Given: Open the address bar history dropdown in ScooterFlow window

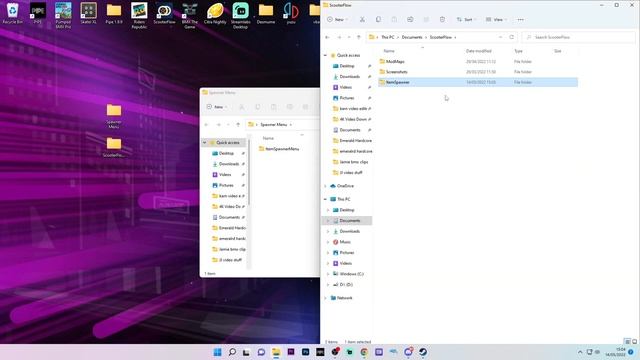Looking at the screenshot, I should click(500, 37).
